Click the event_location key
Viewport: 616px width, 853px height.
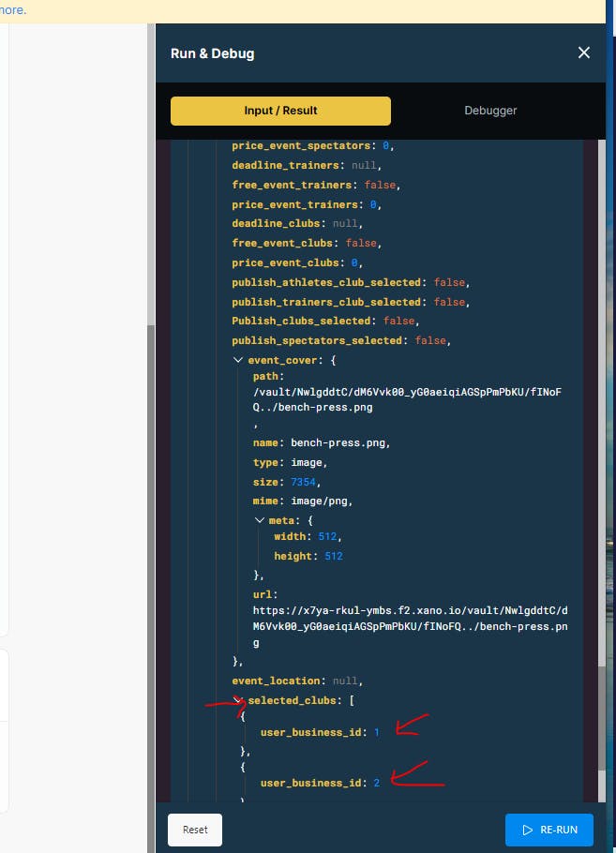click(x=276, y=681)
